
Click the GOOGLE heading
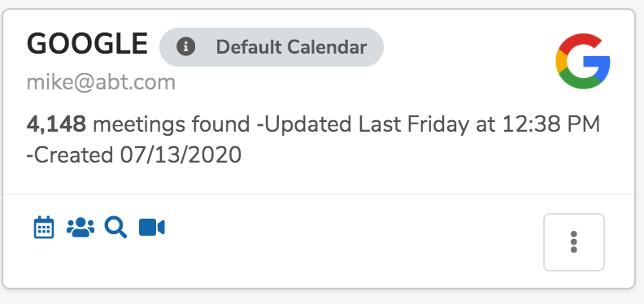pyautogui.click(x=87, y=44)
